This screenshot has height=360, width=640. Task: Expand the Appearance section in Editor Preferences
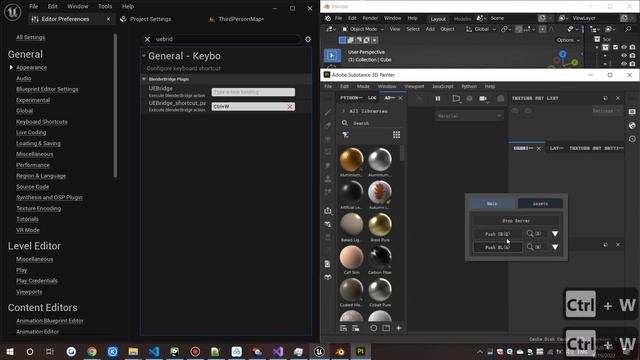[11, 67]
